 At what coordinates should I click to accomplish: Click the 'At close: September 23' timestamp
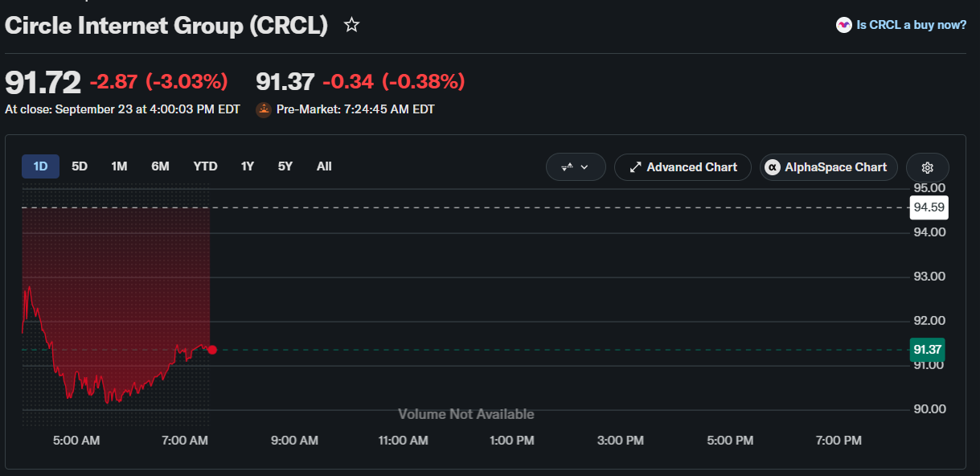[122, 109]
